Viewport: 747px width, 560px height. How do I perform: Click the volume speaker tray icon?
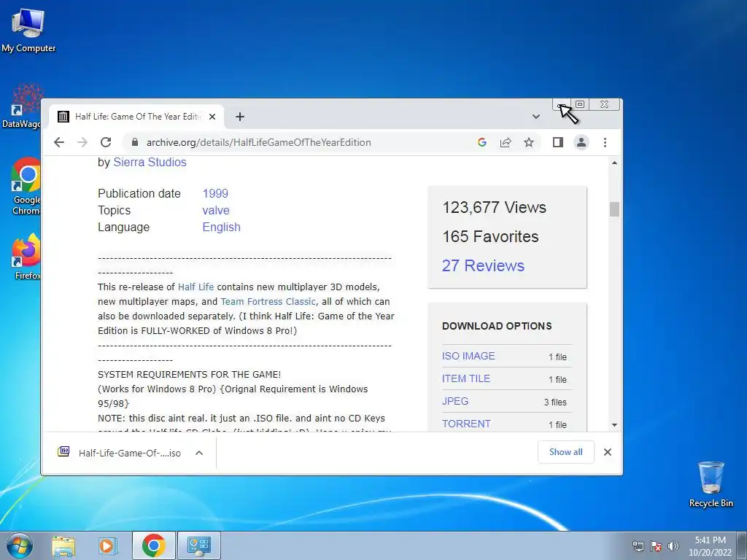click(673, 546)
